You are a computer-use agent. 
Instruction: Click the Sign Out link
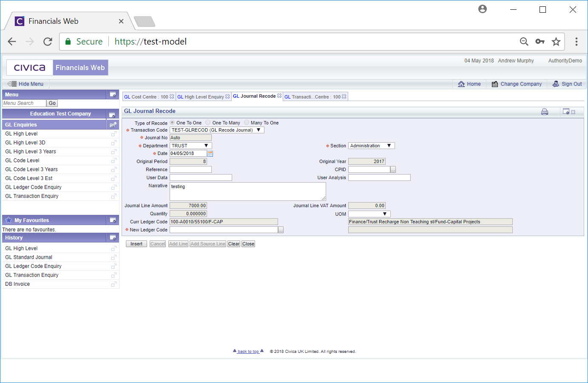tap(567, 84)
